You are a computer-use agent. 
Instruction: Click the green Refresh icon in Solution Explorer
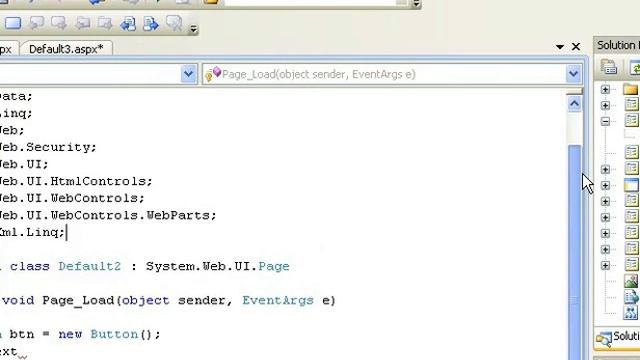635,67
